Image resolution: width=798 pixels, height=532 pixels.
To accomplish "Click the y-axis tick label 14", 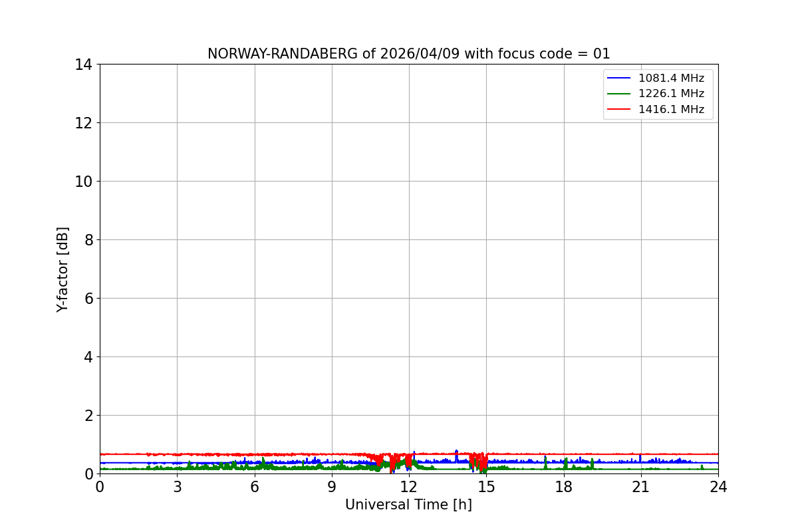I will point(84,65).
